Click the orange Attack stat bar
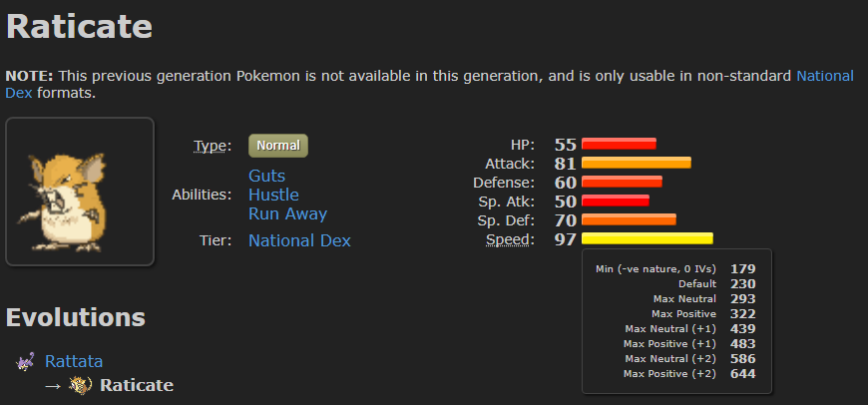The width and height of the screenshot is (868, 405). [x=637, y=163]
